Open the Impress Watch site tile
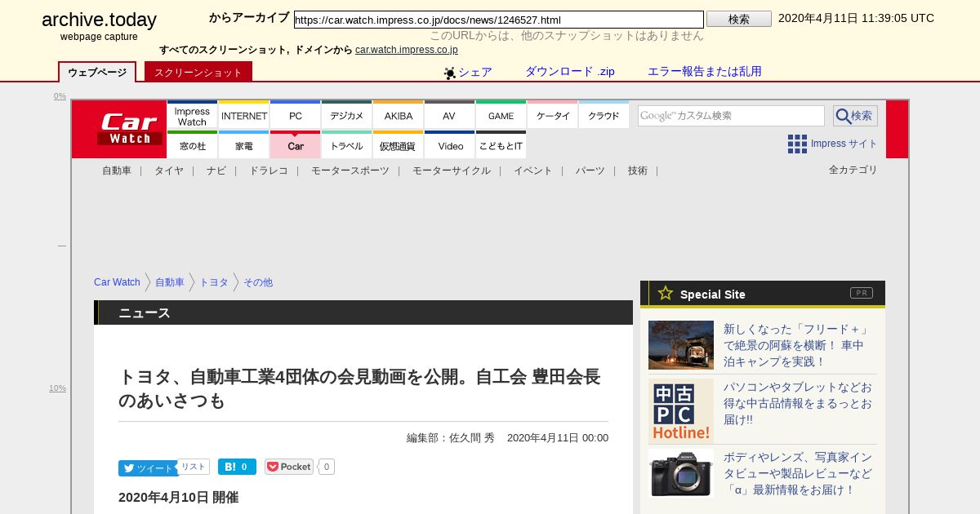980x514 pixels. tap(192, 114)
